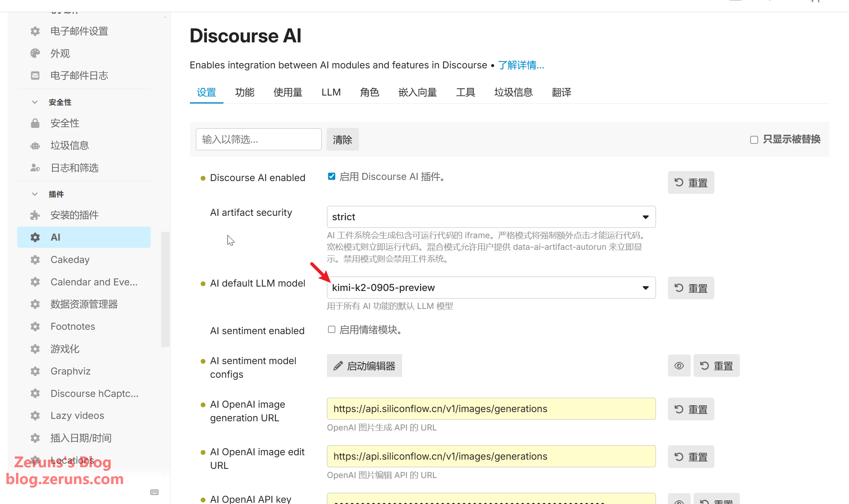Open the AI default LLM model dropdown

[491, 288]
